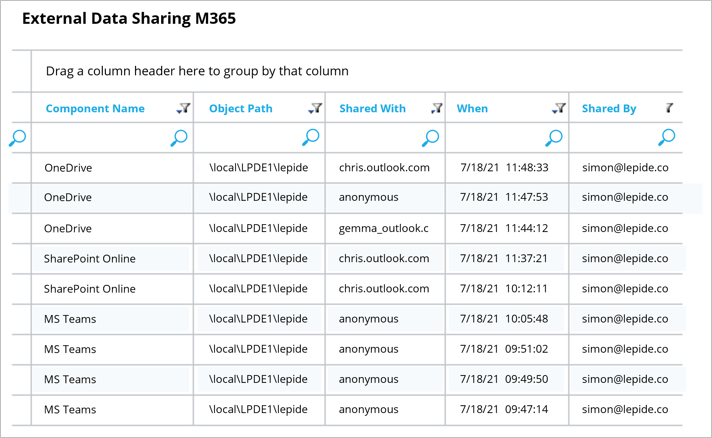
Task: Sort by the When column header
Action: pyautogui.click(x=472, y=108)
